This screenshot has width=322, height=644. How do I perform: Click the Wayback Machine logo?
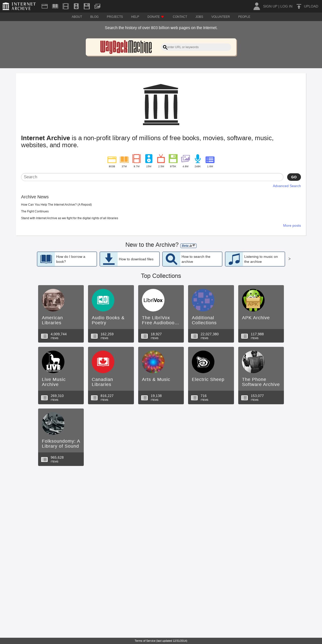[x=126, y=47]
